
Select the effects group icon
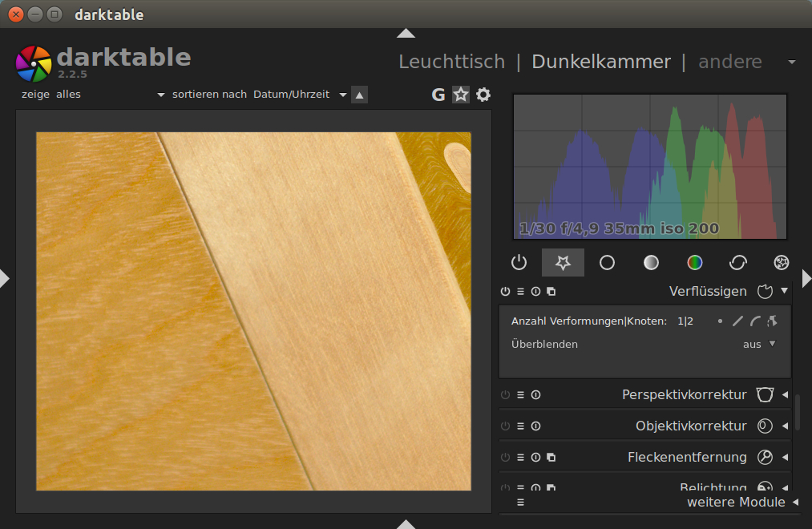(782, 262)
